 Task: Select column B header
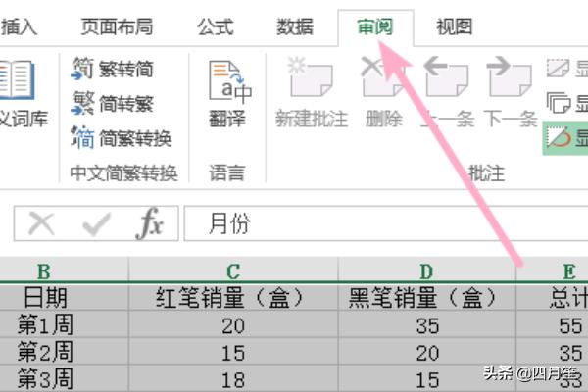(64, 270)
